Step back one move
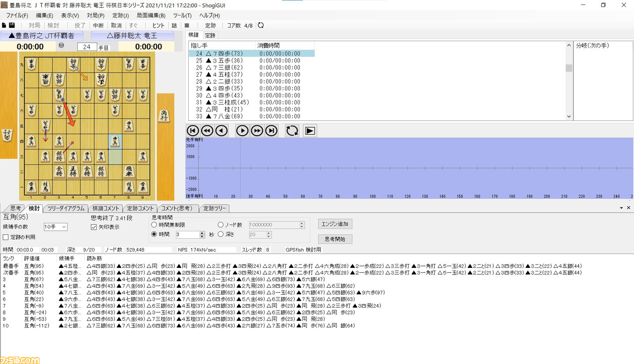Image resolution: width=634 pixels, height=364 pixels. coord(221,131)
